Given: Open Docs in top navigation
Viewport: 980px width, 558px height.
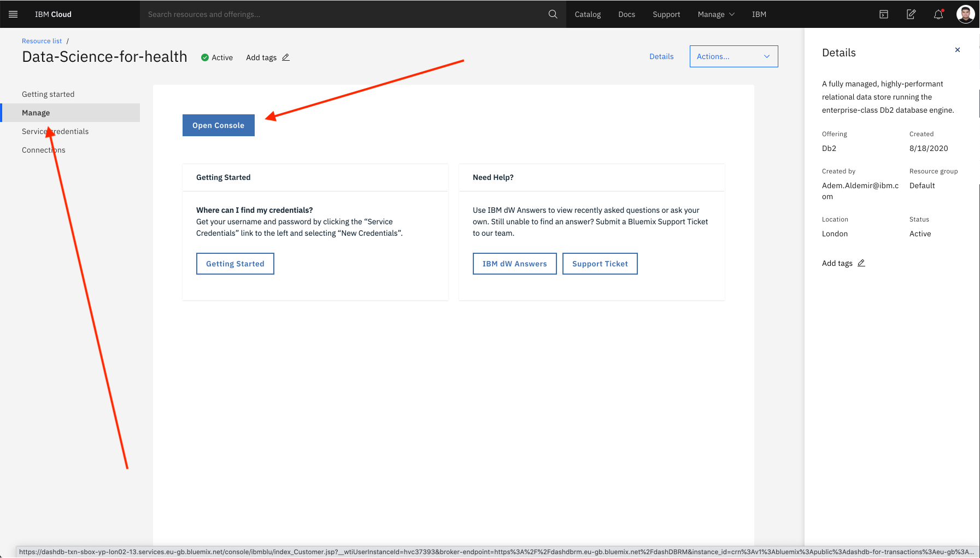Looking at the screenshot, I should 626,14.
